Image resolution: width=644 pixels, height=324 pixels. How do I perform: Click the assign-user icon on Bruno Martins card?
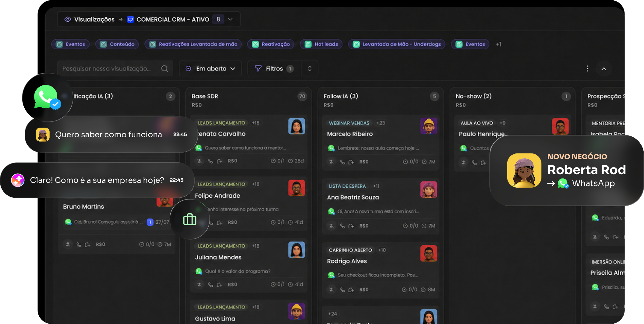68,244
